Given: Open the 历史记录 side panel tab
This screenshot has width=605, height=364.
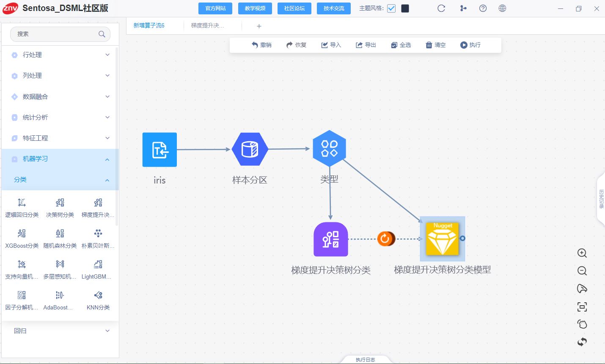Looking at the screenshot, I should (x=601, y=199).
